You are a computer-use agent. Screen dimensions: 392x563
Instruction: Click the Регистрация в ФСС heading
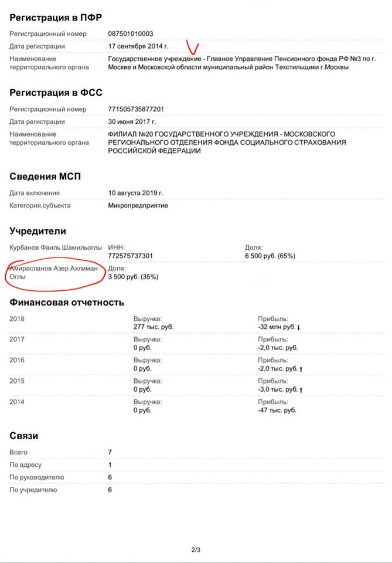click(56, 93)
